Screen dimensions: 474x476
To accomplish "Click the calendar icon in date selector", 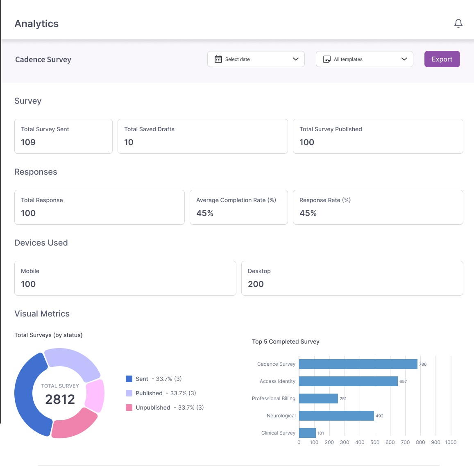I will (x=218, y=59).
